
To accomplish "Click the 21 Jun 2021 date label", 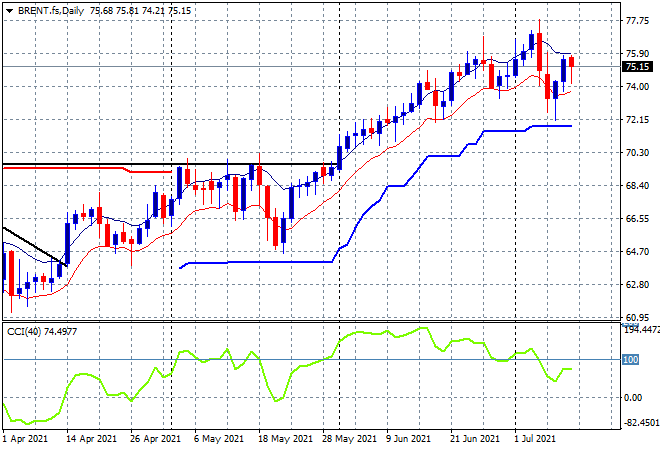I will (475, 439).
